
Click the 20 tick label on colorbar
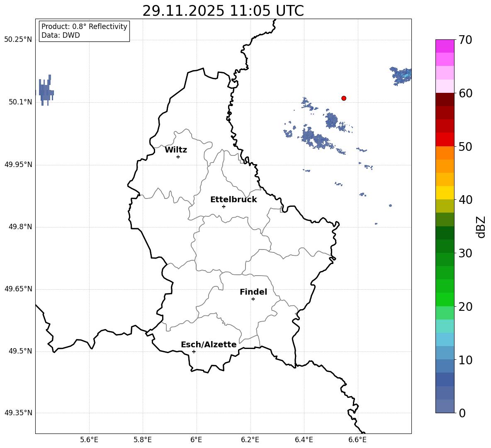click(465, 307)
